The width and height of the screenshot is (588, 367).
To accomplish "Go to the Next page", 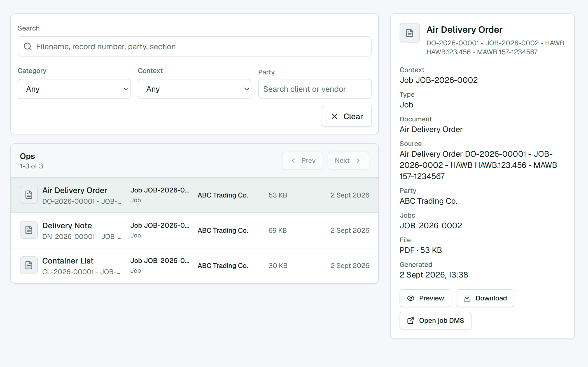I will click(x=348, y=161).
